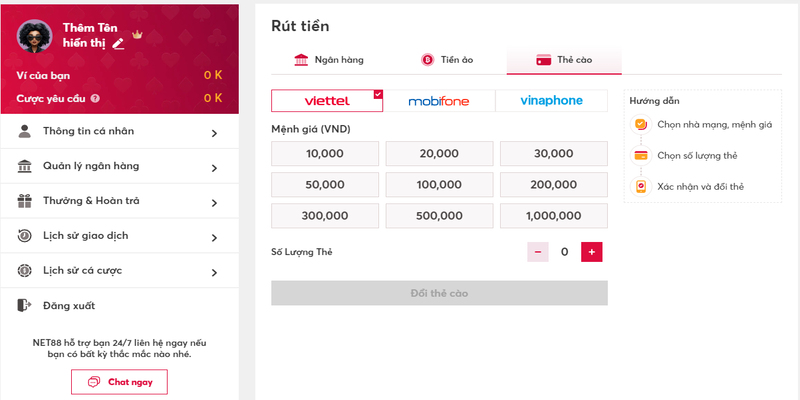The height and width of the screenshot is (400, 800).
Task: Open Đăng xuất menu item
Action: (x=119, y=306)
